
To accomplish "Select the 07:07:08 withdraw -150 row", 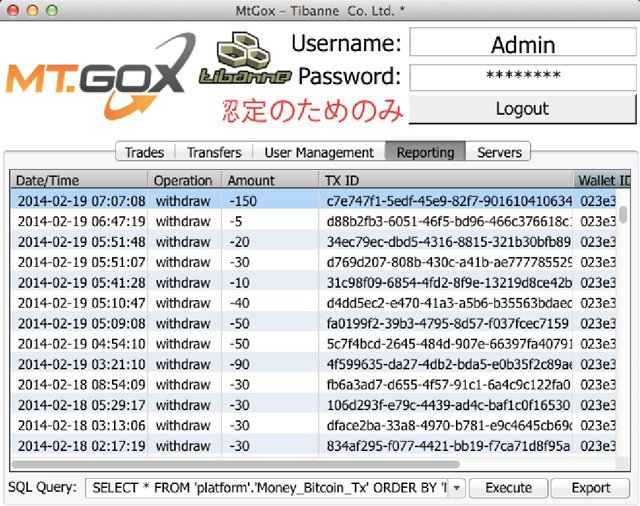I will (x=300, y=200).
